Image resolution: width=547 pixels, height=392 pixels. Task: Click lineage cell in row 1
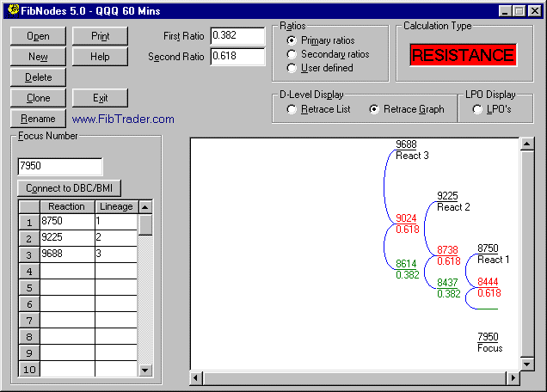(116, 222)
